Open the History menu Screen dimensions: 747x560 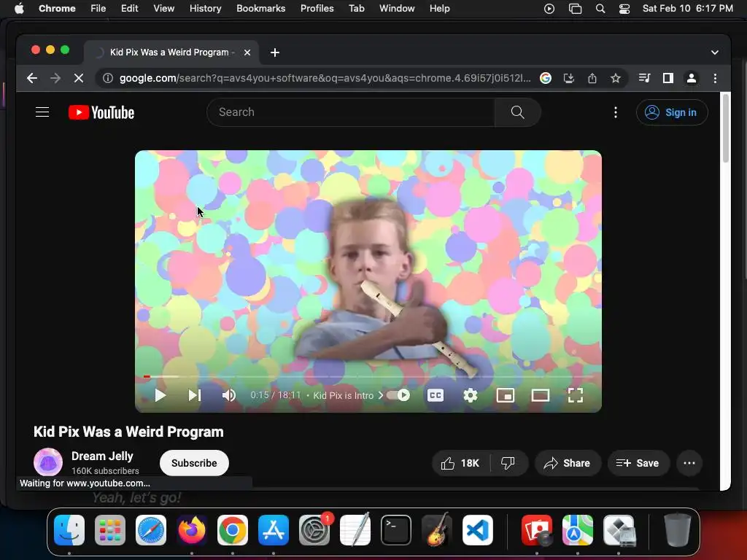[205, 9]
